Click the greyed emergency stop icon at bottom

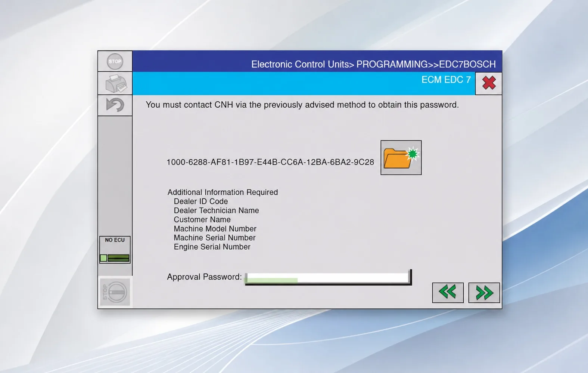pos(115,292)
